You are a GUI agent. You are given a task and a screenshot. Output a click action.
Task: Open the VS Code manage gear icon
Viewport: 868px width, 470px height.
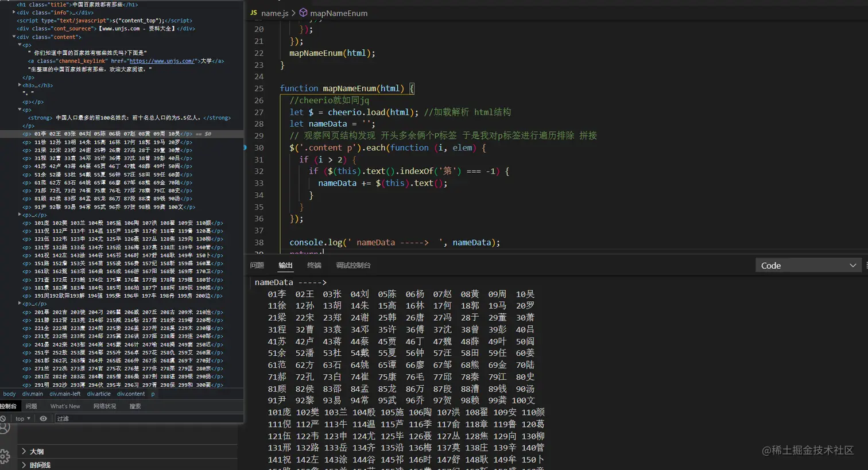tap(5, 456)
